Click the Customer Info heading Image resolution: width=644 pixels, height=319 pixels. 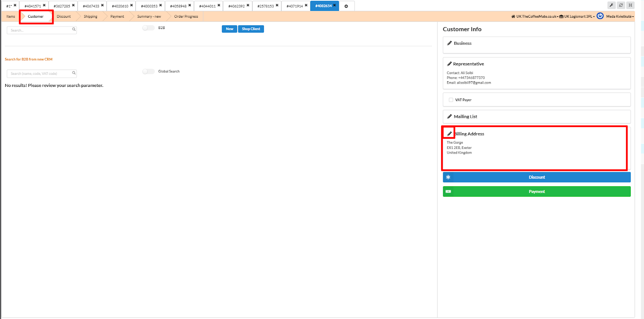click(462, 29)
